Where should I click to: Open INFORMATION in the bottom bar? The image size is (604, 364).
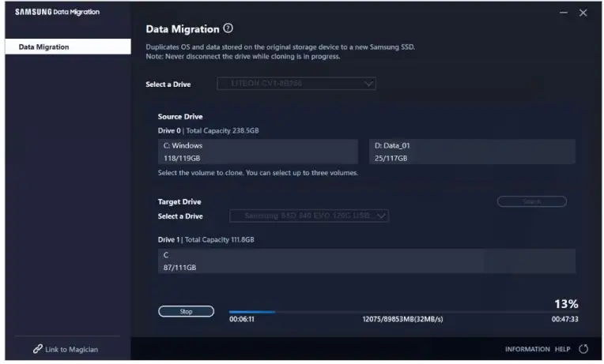[x=527, y=349]
